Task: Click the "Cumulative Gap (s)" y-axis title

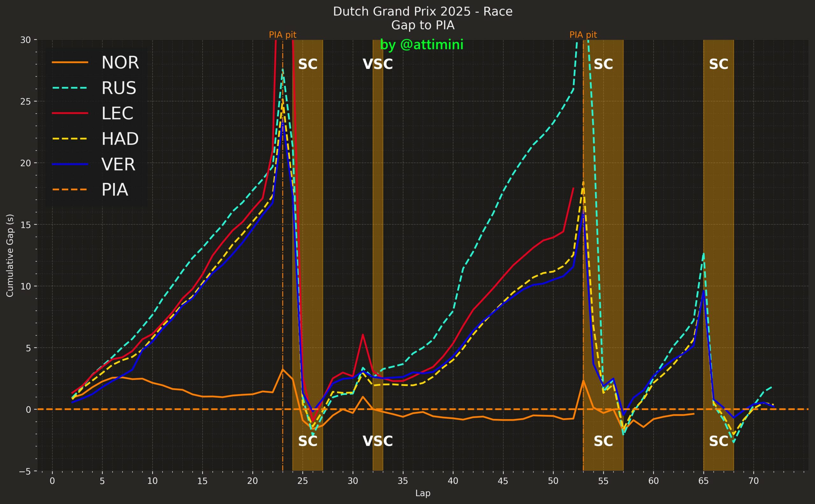Action: pos(10,255)
